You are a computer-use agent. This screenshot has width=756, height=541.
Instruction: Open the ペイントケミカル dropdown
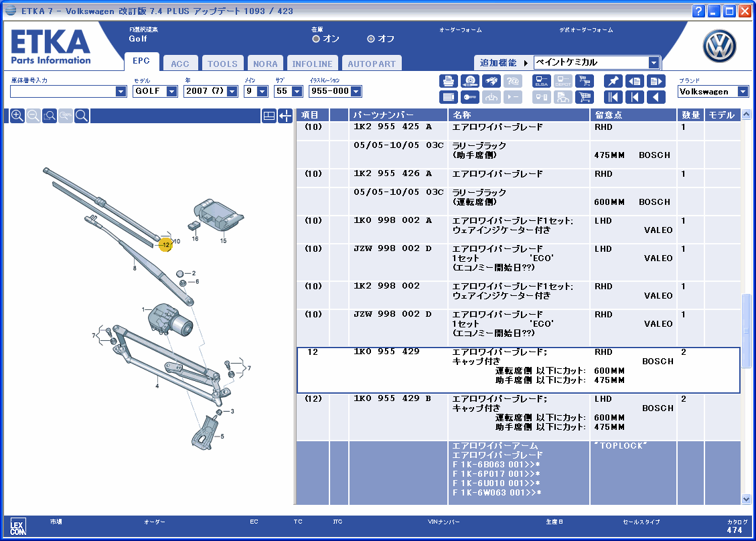pyautogui.click(x=654, y=63)
